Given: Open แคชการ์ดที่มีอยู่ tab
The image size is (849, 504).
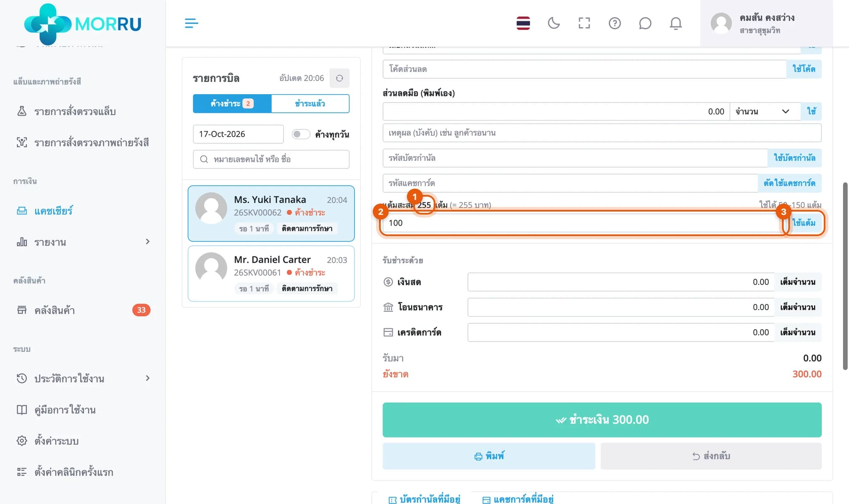Looking at the screenshot, I should point(518,499).
